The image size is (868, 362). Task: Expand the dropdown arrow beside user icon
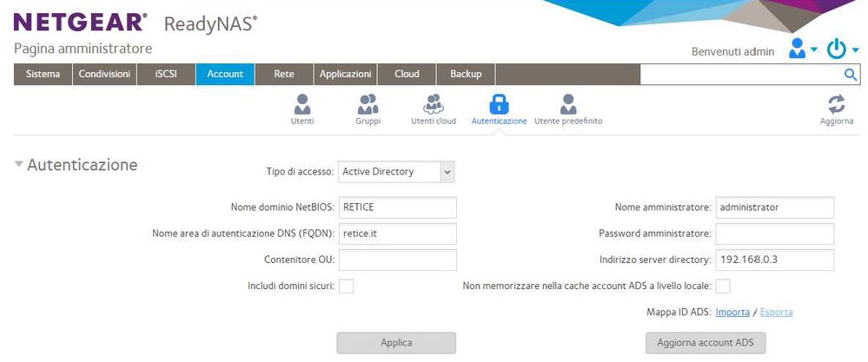[x=814, y=49]
